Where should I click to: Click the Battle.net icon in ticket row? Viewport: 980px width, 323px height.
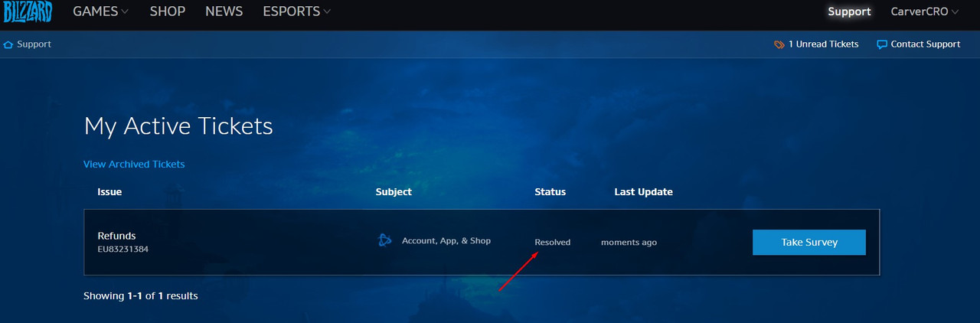385,240
